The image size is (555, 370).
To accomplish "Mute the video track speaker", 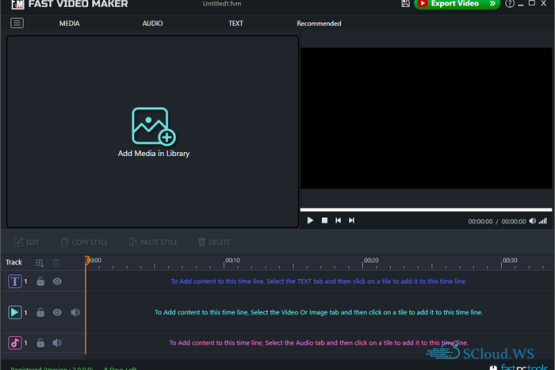I will click(75, 312).
